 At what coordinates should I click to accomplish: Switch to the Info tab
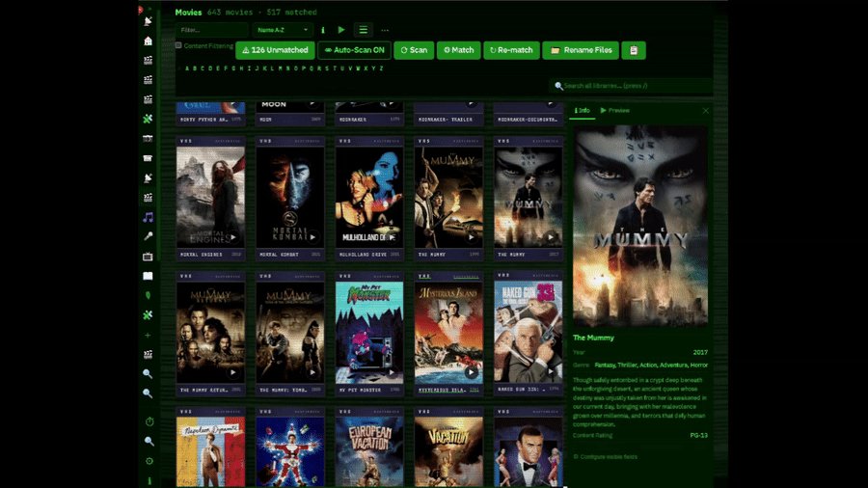pyautogui.click(x=582, y=111)
